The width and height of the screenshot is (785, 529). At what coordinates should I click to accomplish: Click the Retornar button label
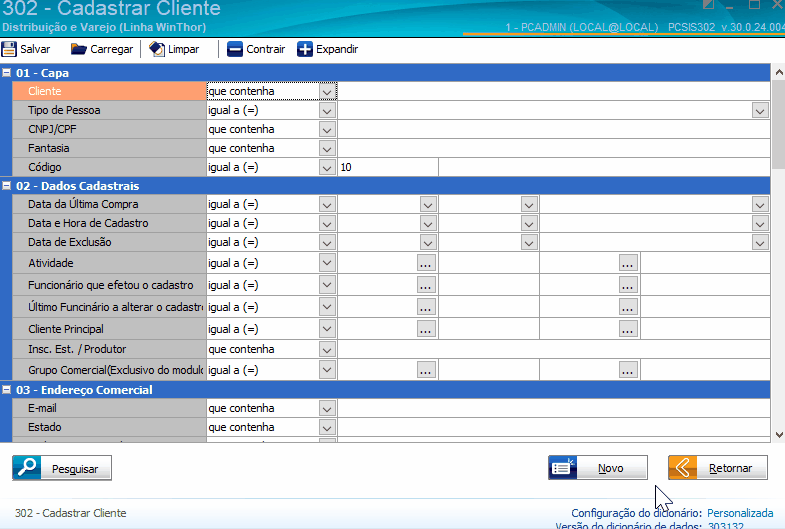[x=730, y=468]
